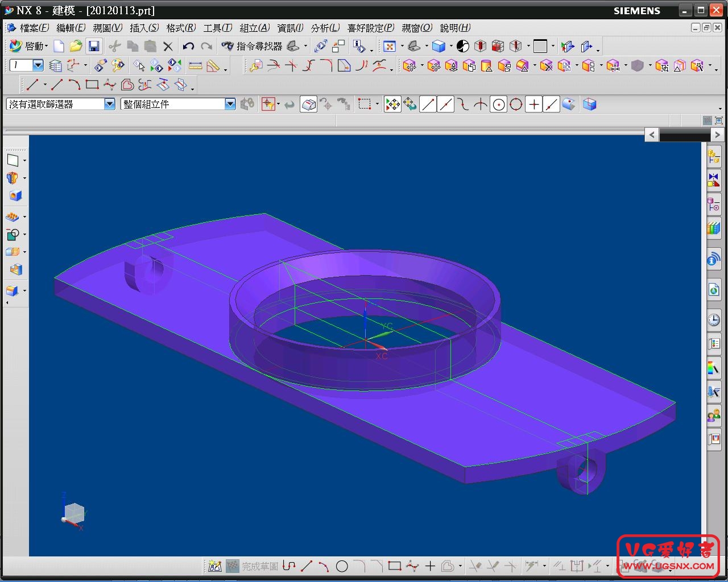Click the work layer number input field
Screen dimensions: 728x582
tap(20, 65)
